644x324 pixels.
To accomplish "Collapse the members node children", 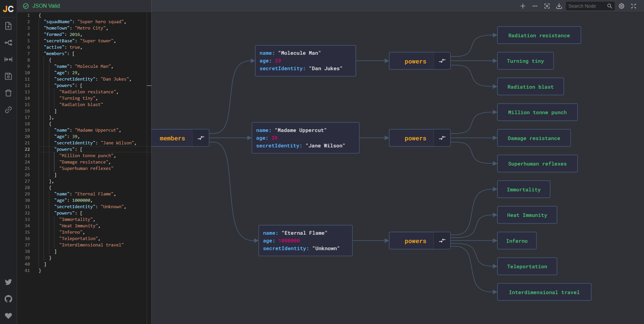I will click(x=200, y=138).
